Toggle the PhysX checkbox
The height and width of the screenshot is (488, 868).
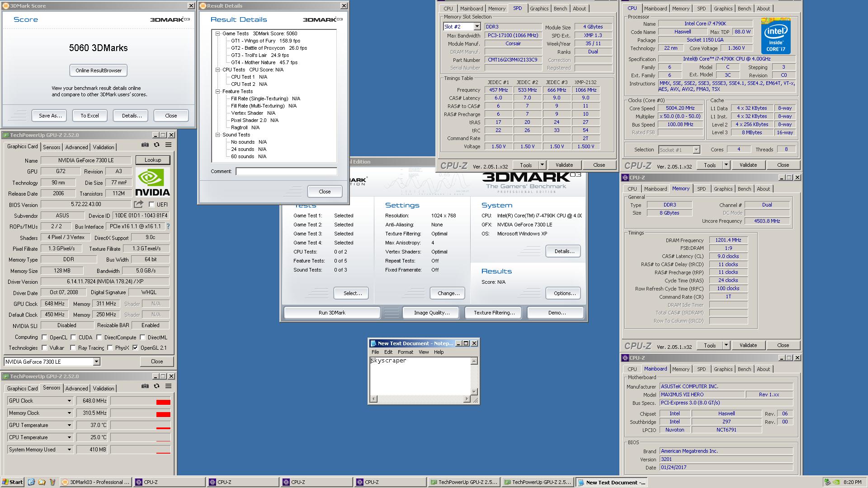tap(110, 347)
